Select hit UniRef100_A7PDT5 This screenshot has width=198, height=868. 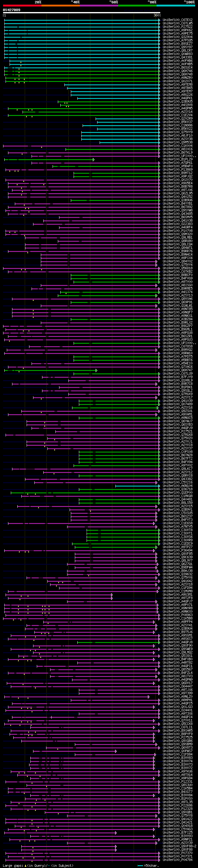tap(178, 356)
